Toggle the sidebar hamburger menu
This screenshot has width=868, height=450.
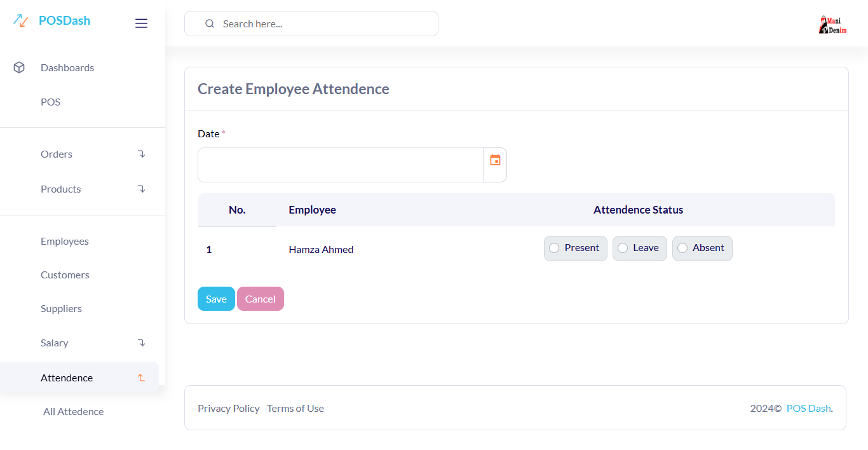(141, 24)
